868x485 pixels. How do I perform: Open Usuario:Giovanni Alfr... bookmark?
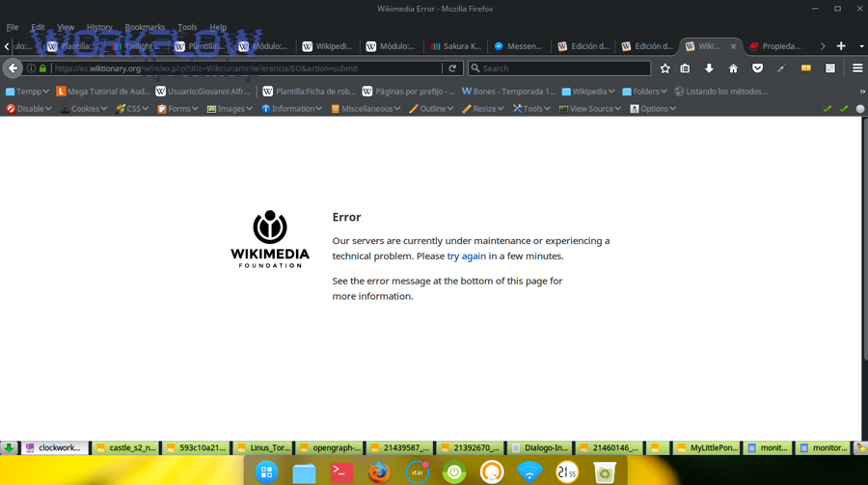click(203, 92)
